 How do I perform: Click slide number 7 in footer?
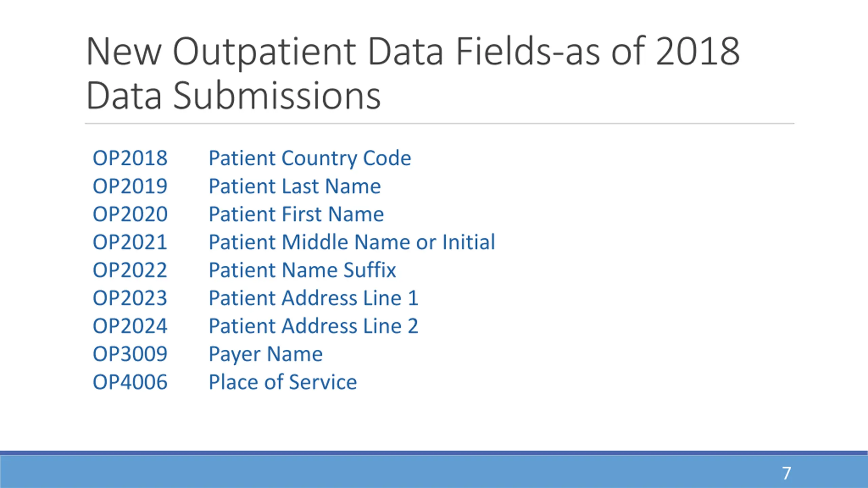point(787,473)
